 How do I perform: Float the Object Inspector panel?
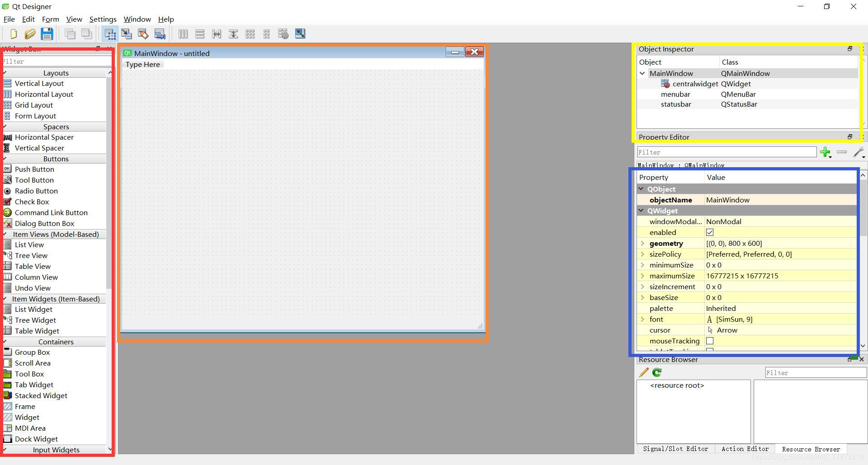pyautogui.click(x=849, y=49)
